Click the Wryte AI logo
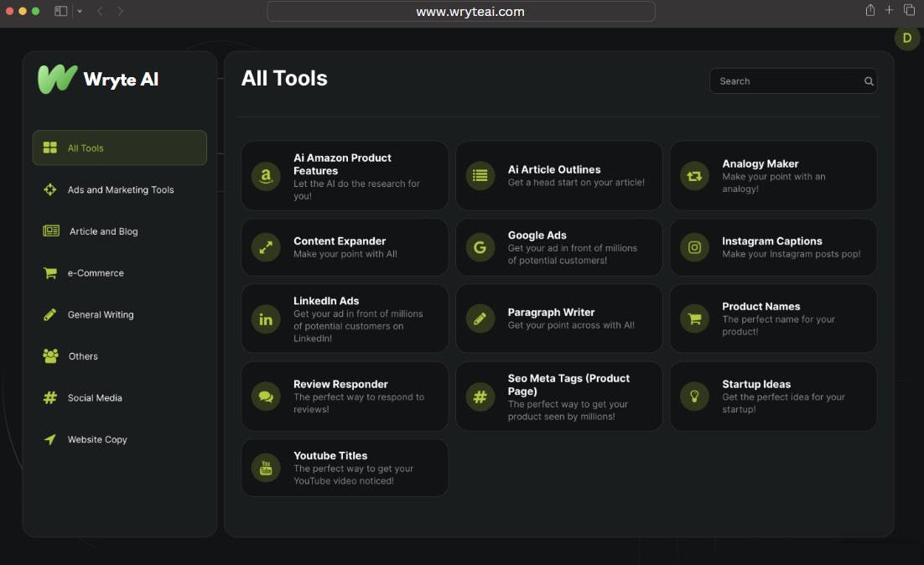The width and height of the screenshot is (924, 565). tap(98, 80)
